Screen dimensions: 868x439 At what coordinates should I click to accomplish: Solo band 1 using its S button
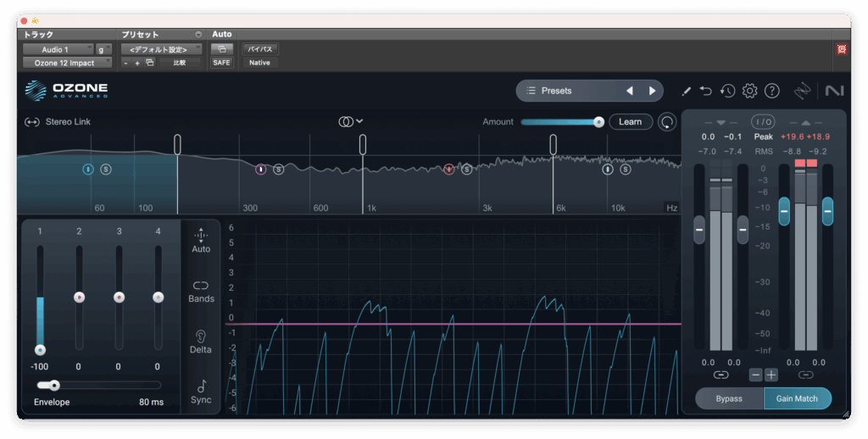[x=106, y=169]
